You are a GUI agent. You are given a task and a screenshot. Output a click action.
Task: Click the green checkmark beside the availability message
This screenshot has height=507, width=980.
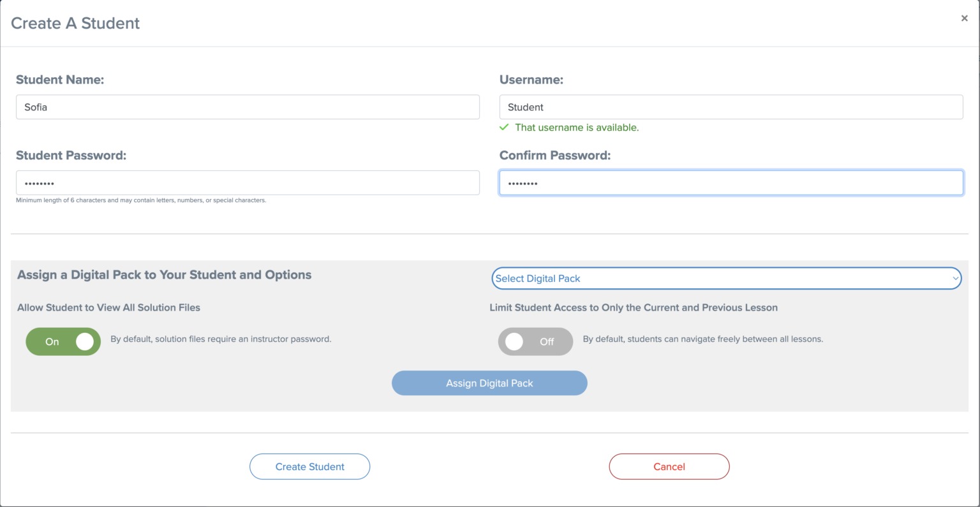(503, 128)
